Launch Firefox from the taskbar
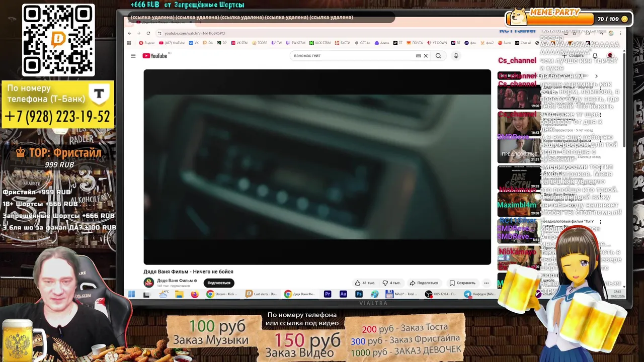This screenshot has width=644, height=362. [195, 294]
